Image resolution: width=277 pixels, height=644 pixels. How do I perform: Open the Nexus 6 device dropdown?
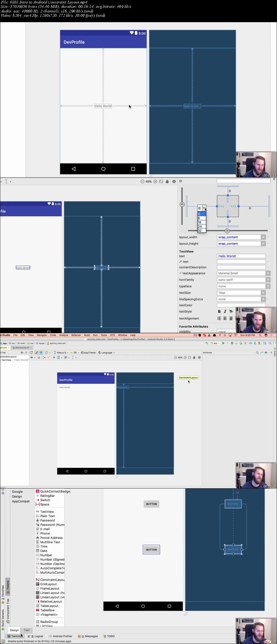(61, 353)
